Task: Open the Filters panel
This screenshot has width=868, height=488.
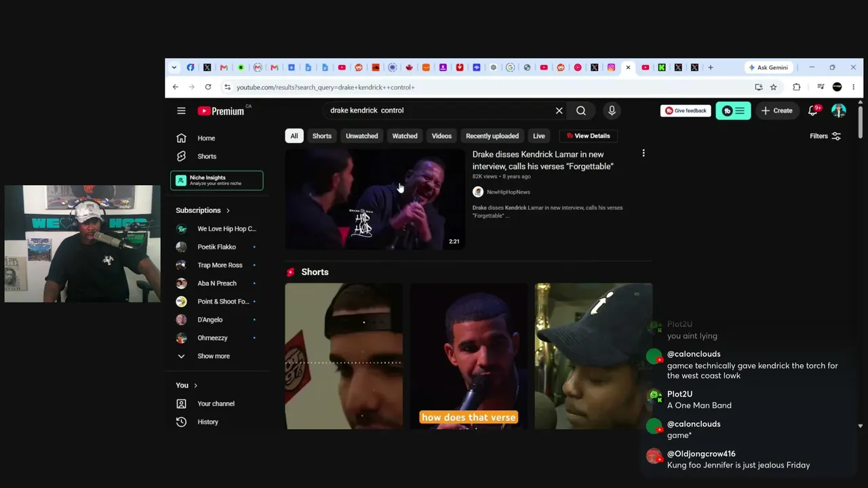Action: click(825, 136)
